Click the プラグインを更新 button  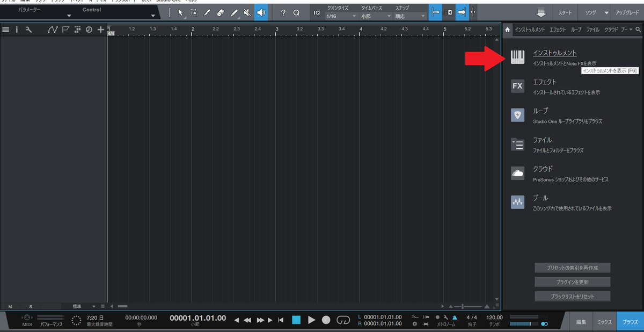[573, 282]
